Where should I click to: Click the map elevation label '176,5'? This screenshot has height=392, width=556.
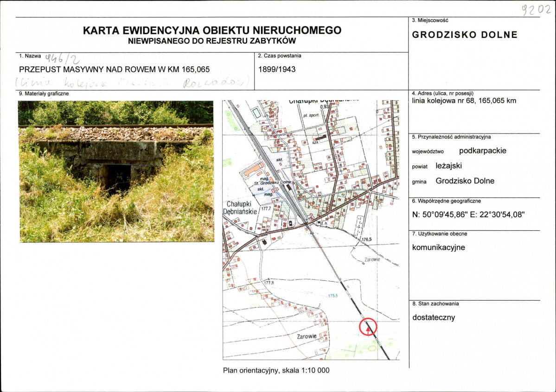click(x=367, y=240)
